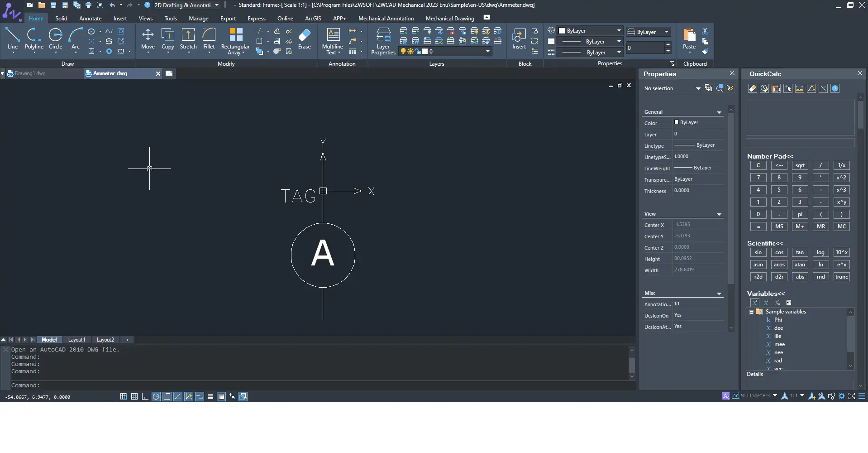Toggle object snap tracking in status bar
The image size is (868, 453).
[x=178, y=396]
